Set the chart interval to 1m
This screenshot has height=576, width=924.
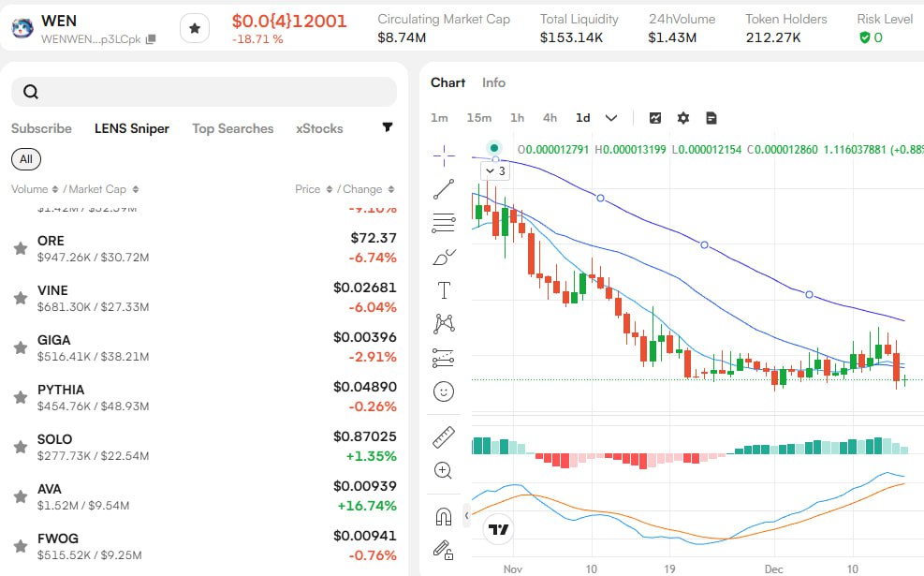[x=439, y=118]
